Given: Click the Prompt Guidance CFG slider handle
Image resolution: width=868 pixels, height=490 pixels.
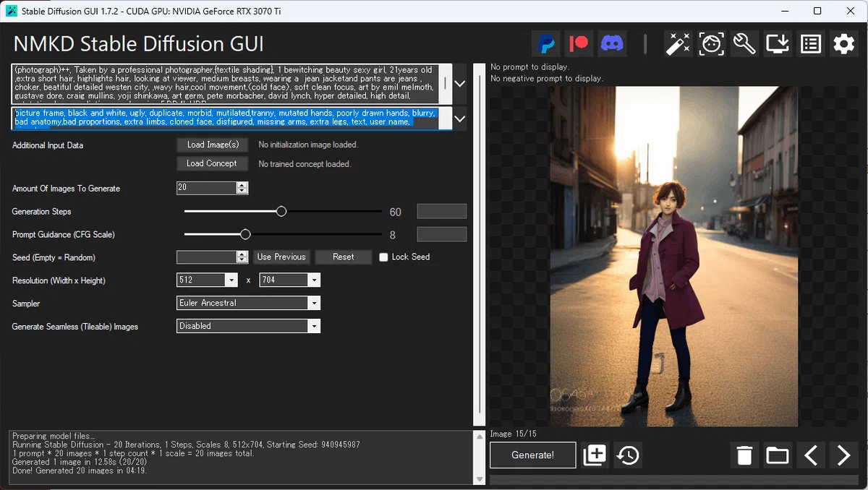Looking at the screenshot, I should 245,234.
